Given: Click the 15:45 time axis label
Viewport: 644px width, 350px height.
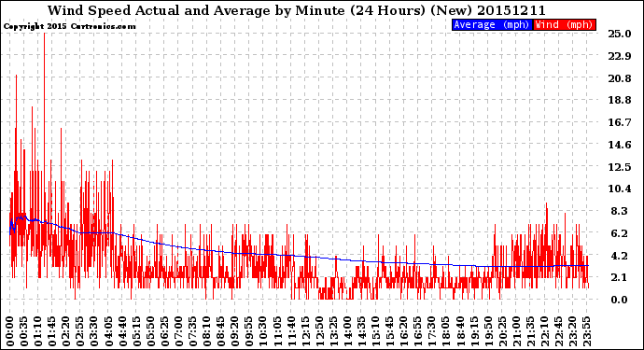Looking at the screenshot, I should pos(390,331).
